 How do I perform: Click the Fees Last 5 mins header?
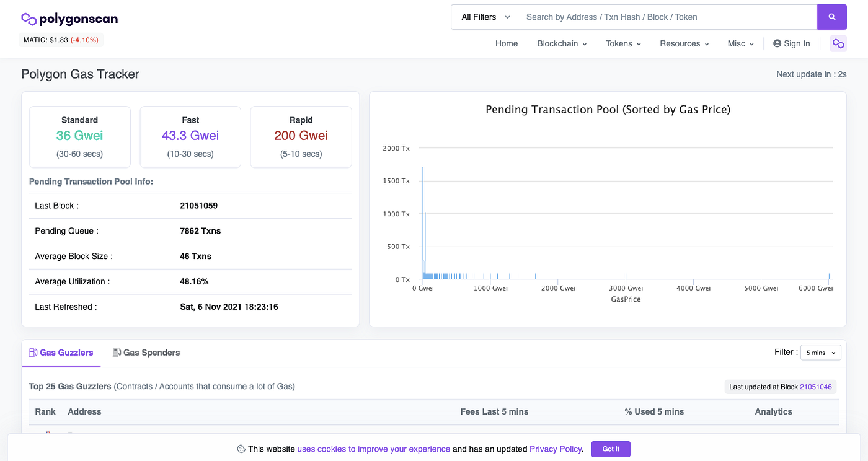494,411
